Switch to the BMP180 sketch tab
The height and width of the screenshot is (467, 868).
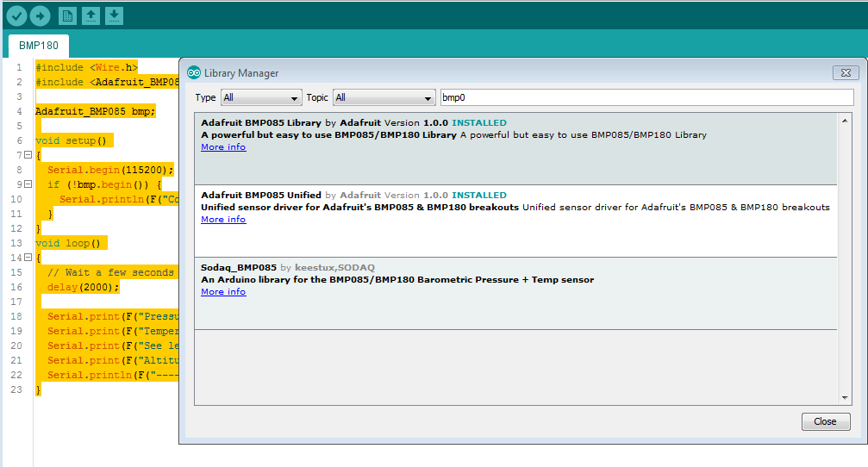(x=39, y=46)
